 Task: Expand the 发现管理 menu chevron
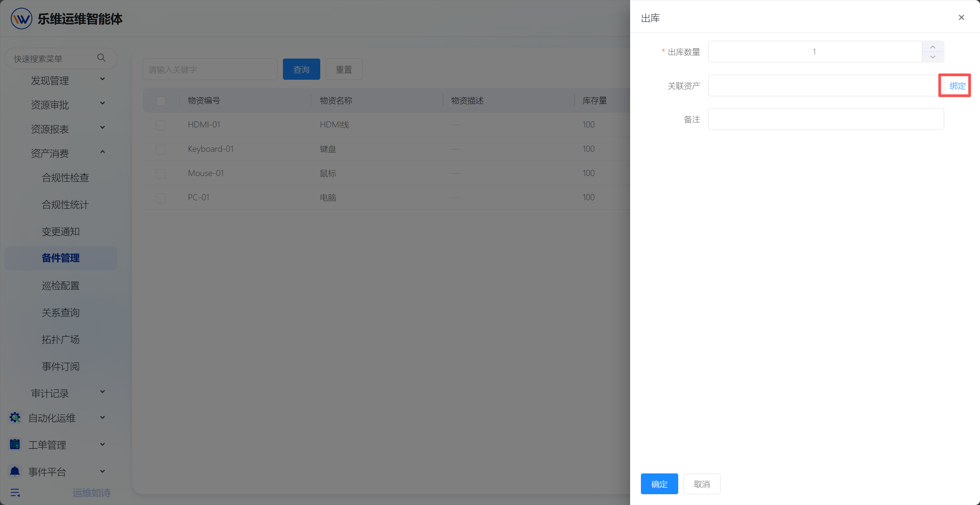(x=102, y=79)
